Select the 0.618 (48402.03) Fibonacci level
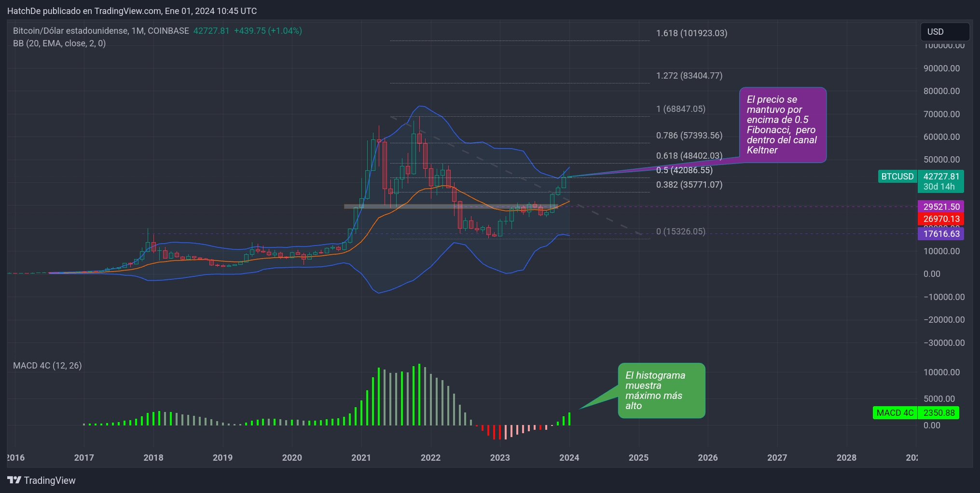This screenshot has height=493, width=980. 689,156
